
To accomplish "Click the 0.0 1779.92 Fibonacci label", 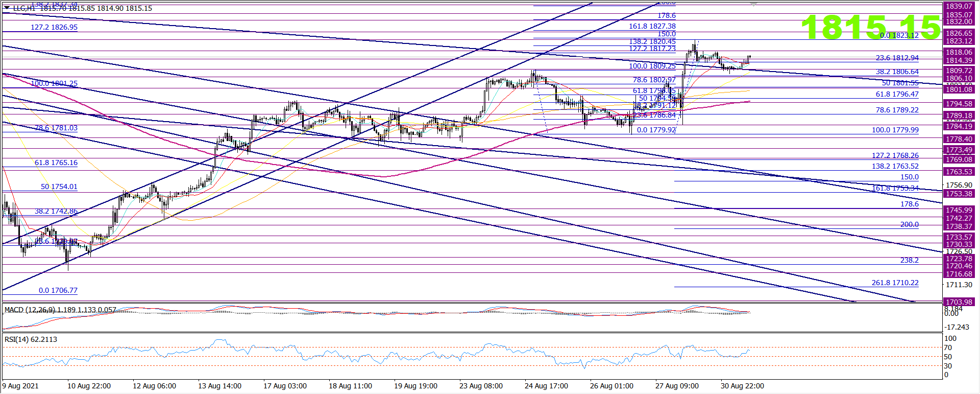I will click(x=656, y=130).
